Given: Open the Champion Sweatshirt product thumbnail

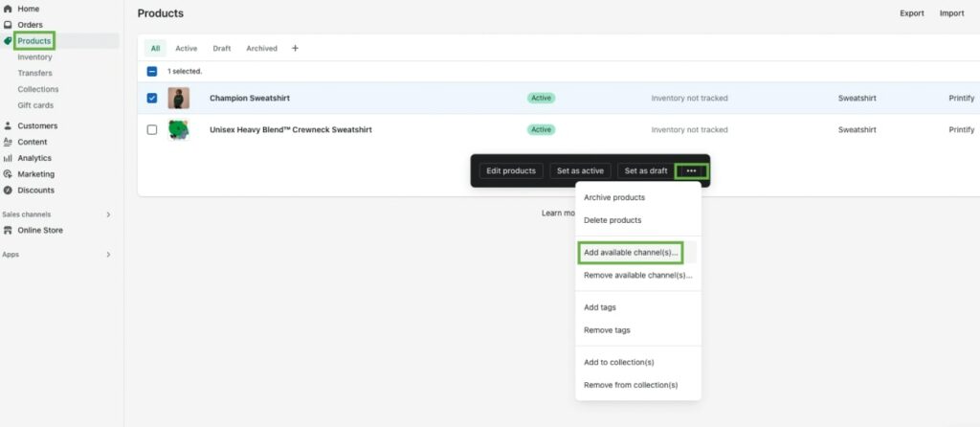Looking at the screenshot, I should pos(179,98).
